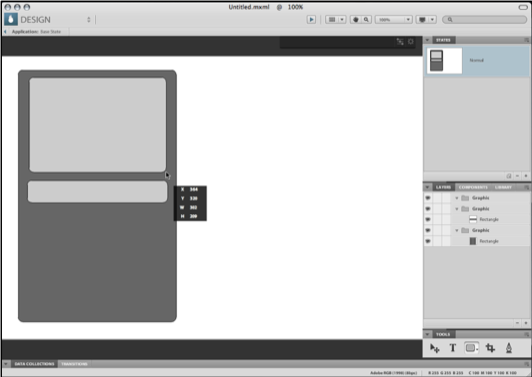Select the Zoom magnifier tool in toolbar
The width and height of the screenshot is (532, 377).
366,20
